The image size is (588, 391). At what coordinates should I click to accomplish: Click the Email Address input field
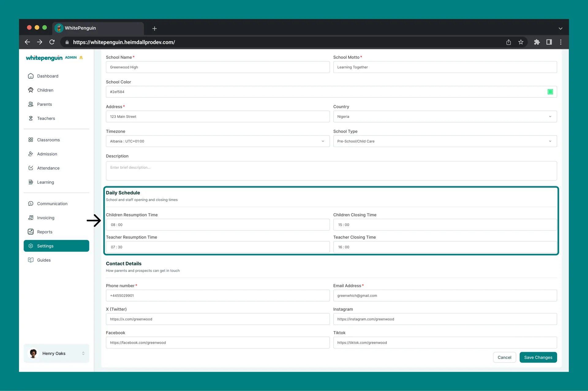coord(445,295)
